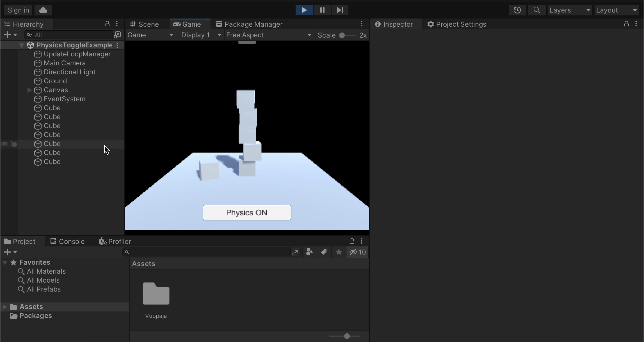Click the cloud services icon
This screenshot has width=644, height=342.
43,10
